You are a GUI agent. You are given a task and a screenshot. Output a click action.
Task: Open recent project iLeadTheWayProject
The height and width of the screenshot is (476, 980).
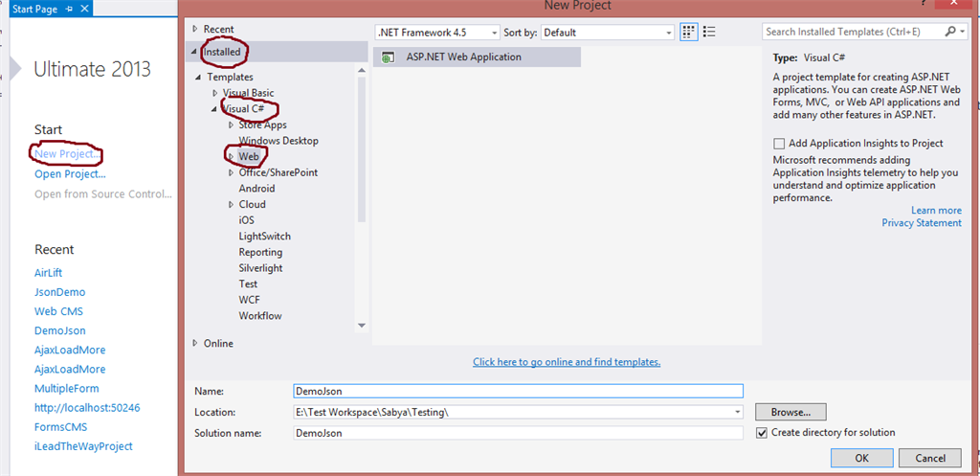point(84,446)
